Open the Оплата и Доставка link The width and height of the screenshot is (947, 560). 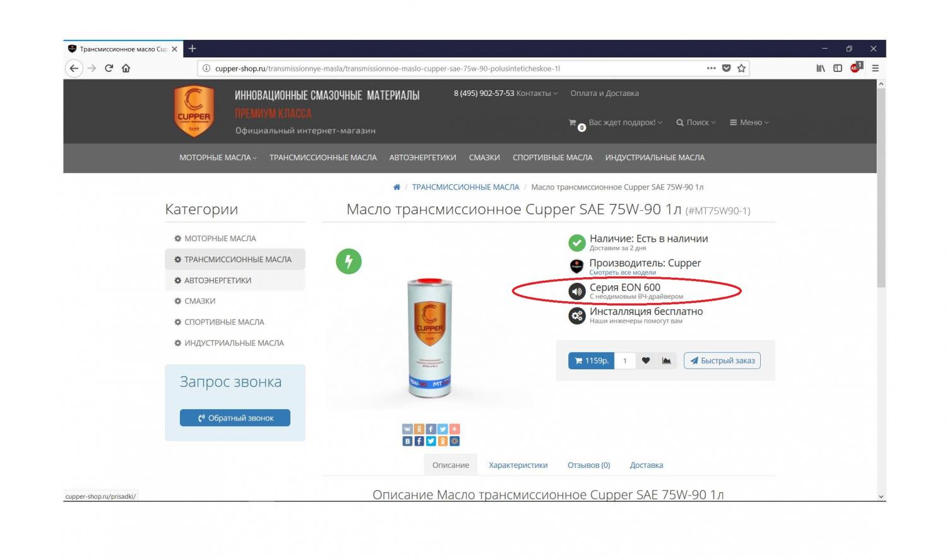point(604,93)
